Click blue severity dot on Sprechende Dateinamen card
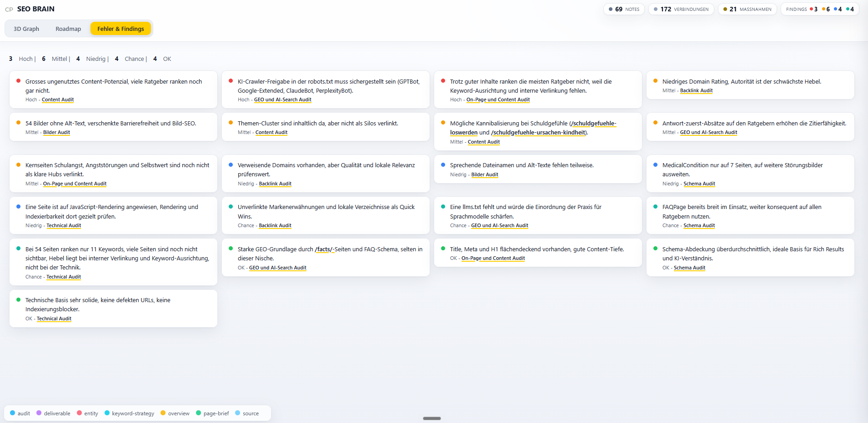This screenshot has height=423, width=868. click(x=443, y=164)
